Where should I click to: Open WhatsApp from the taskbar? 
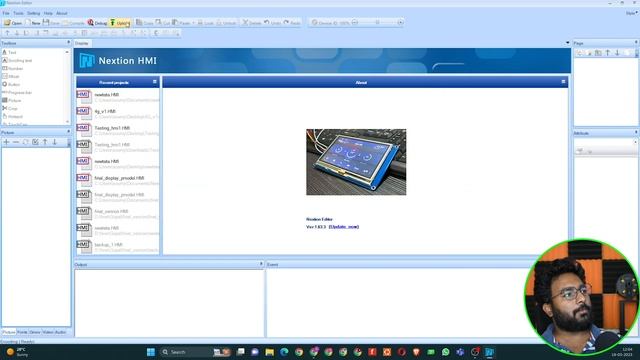[445, 352]
